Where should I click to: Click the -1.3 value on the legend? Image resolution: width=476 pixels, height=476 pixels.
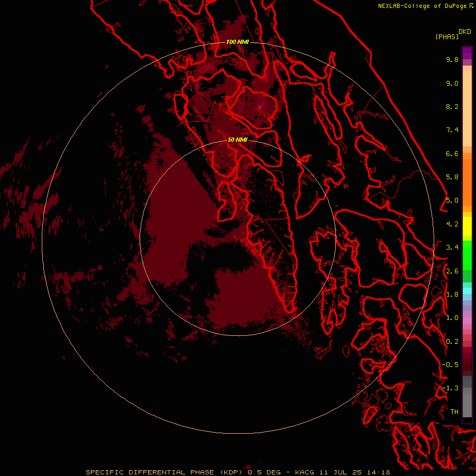(x=450, y=388)
